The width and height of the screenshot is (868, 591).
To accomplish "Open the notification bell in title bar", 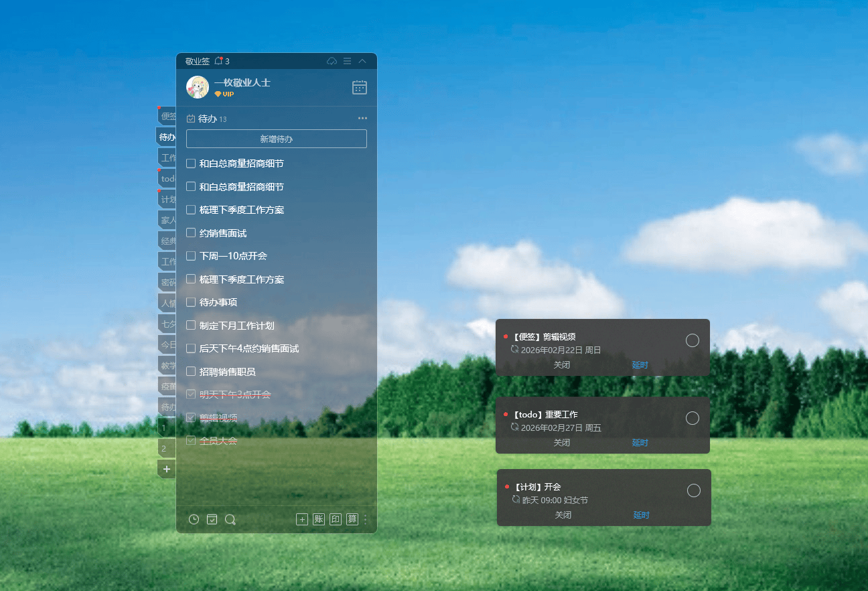I will click(218, 61).
